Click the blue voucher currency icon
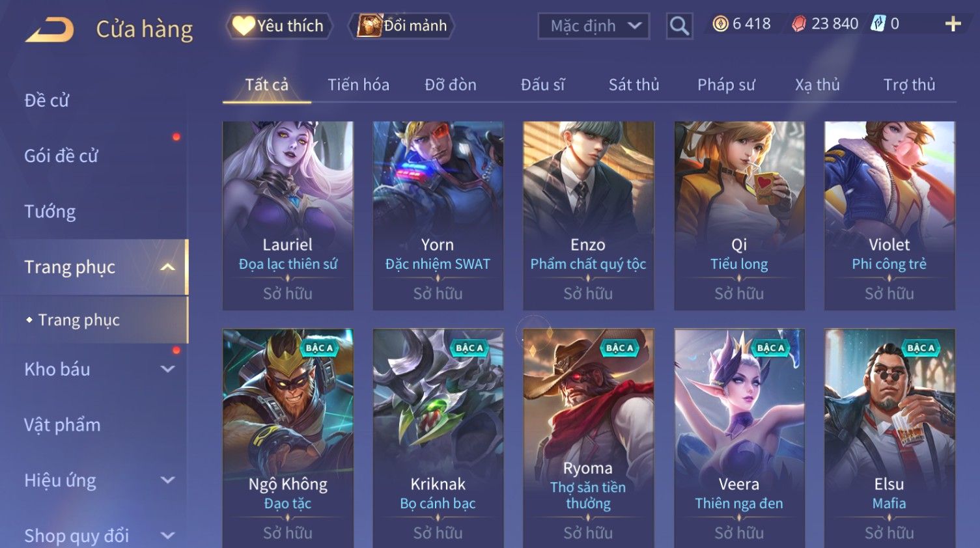The image size is (980, 548). point(878,24)
